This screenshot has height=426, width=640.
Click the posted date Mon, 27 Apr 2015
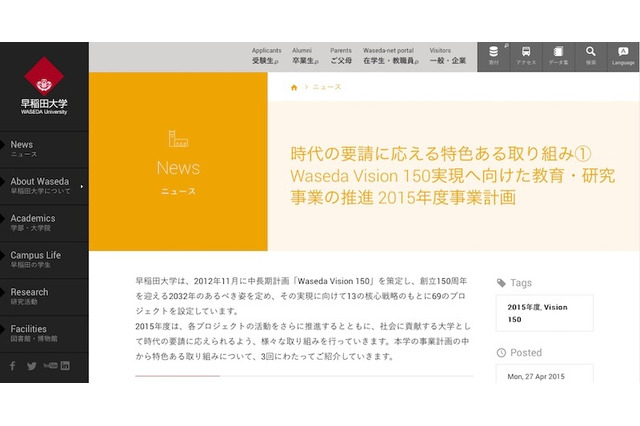[x=536, y=377]
